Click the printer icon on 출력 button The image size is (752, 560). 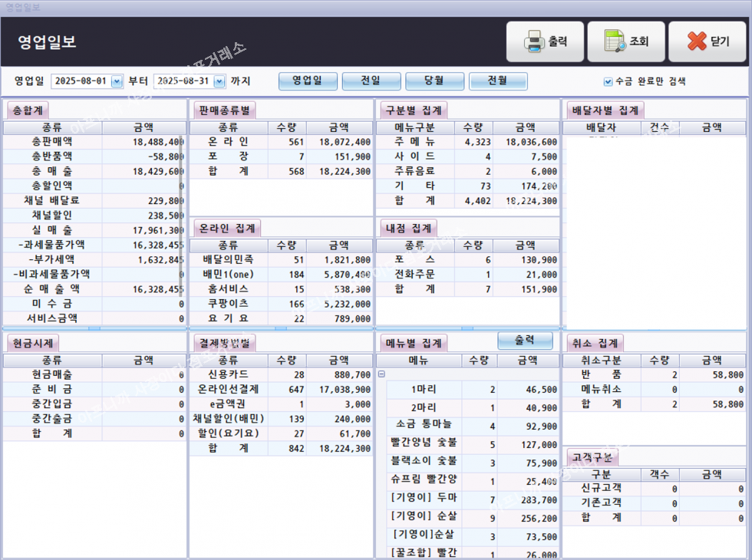534,41
